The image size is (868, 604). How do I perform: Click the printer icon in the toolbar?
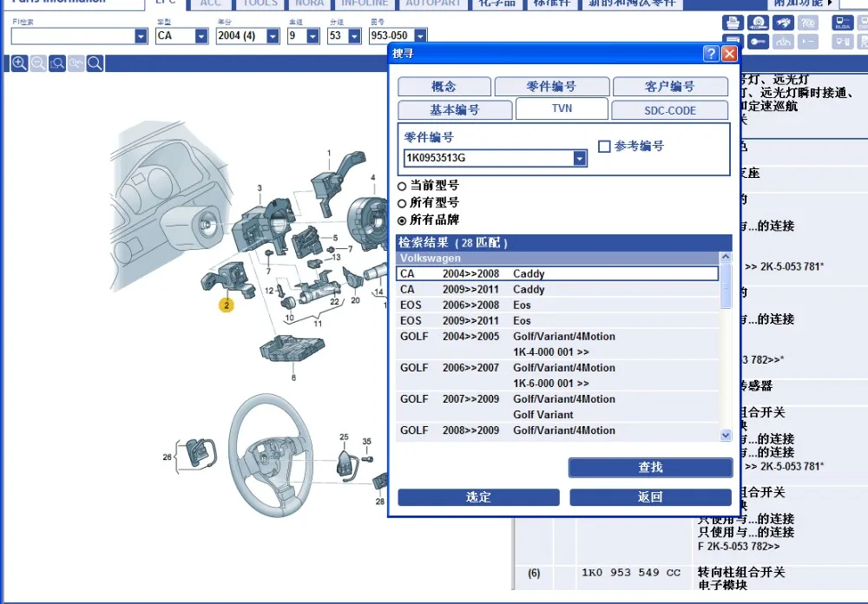point(733,23)
